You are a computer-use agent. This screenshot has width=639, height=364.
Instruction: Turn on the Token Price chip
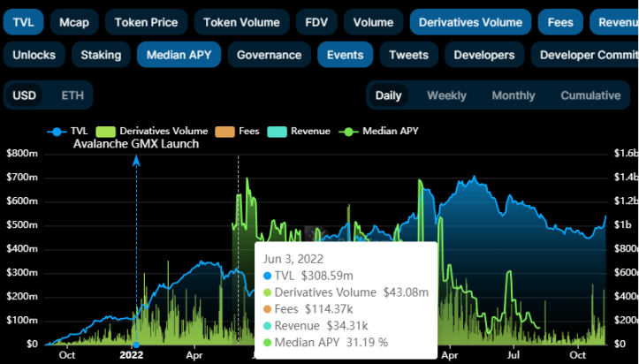point(145,22)
